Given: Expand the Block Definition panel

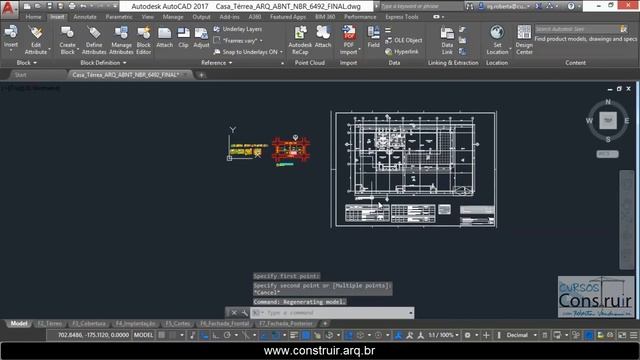Looking at the screenshot, I should [x=103, y=63].
